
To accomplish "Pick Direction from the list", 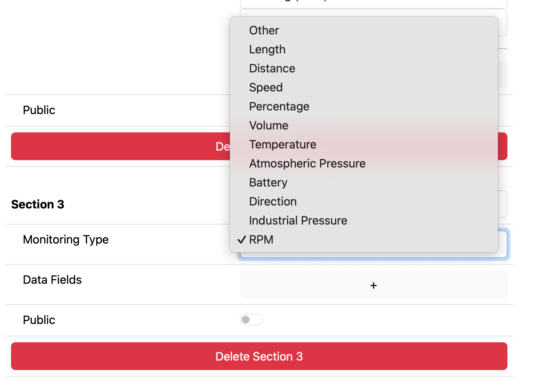I will 273,201.
